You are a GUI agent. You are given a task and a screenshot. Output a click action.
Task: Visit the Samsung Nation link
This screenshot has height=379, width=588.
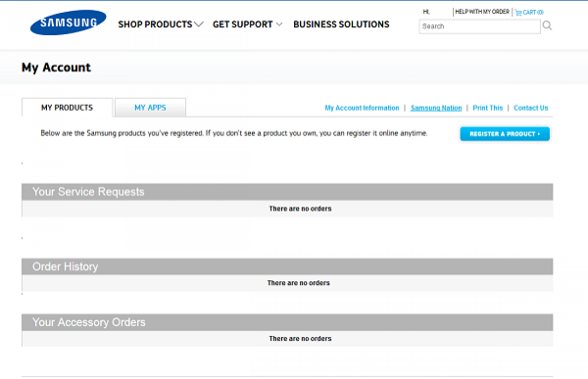(x=436, y=108)
